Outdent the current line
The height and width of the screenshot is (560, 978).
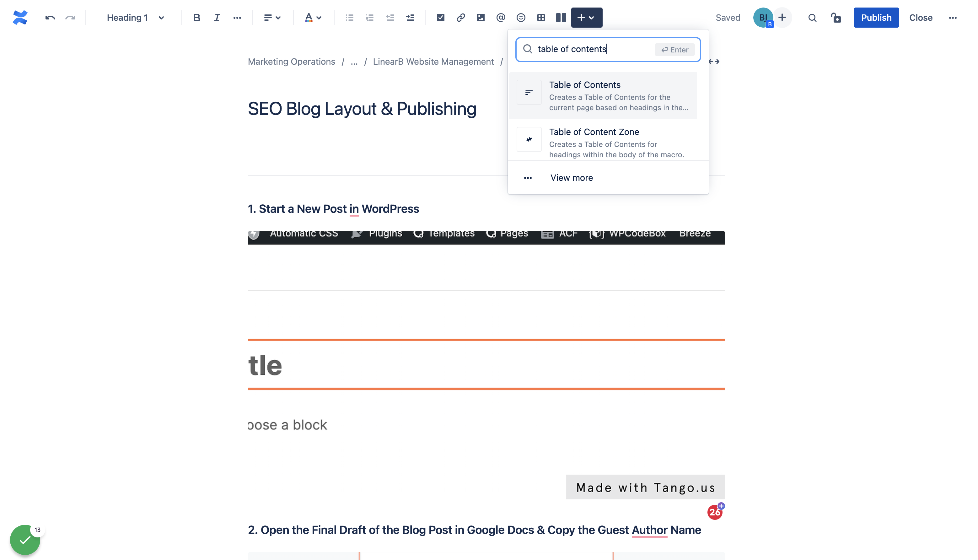[x=390, y=18]
